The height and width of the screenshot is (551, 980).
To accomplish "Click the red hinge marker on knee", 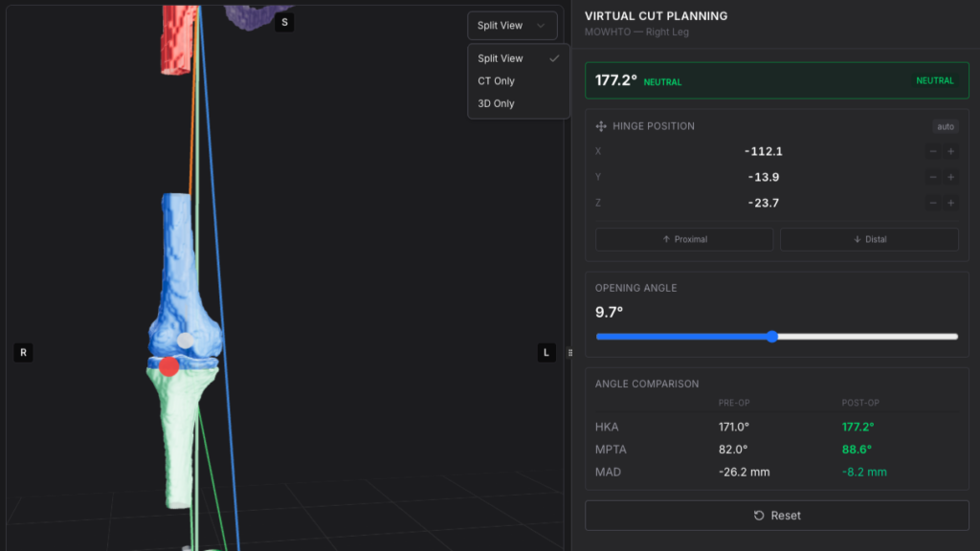I will pyautogui.click(x=168, y=366).
